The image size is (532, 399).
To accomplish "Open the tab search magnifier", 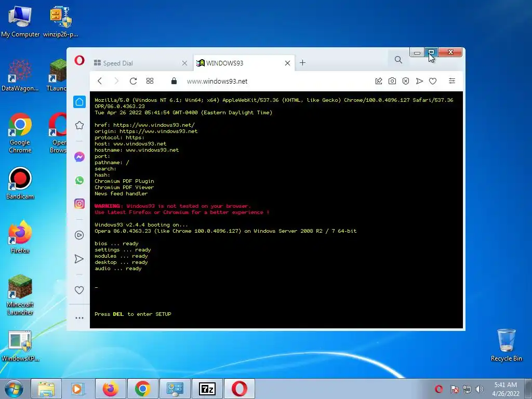I will click(398, 60).
